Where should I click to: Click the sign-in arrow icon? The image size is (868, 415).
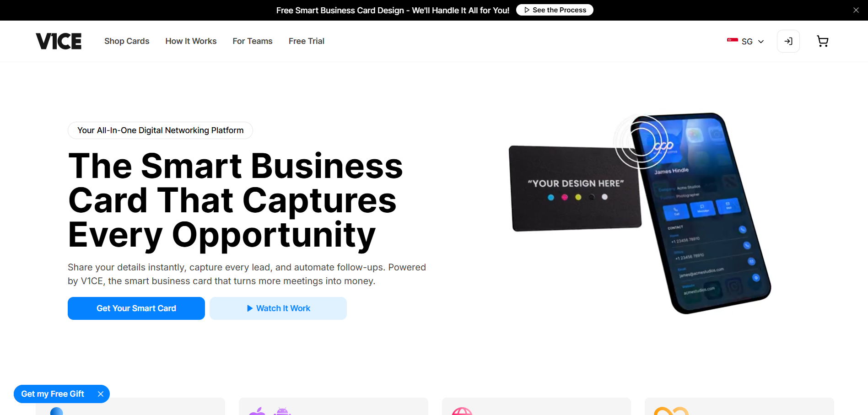(x=788, y=41)
